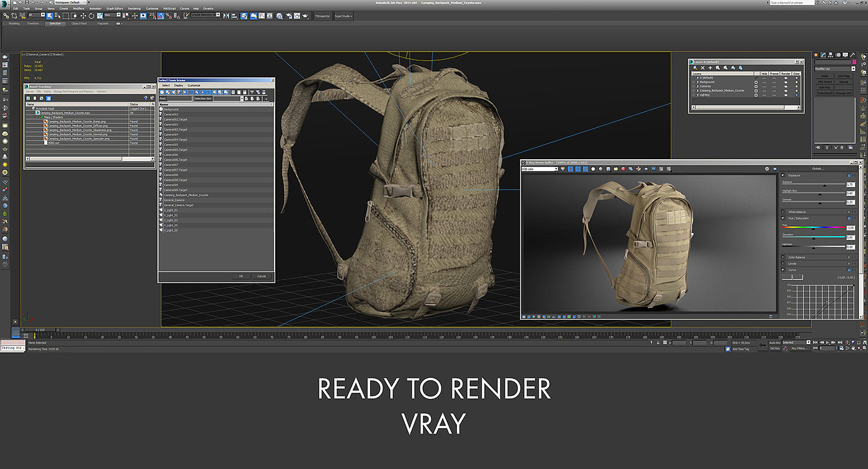The height and width of the screenshot is (469, 868).
Task: Toggle the White Balance checkbox
Action: point(782,212)
